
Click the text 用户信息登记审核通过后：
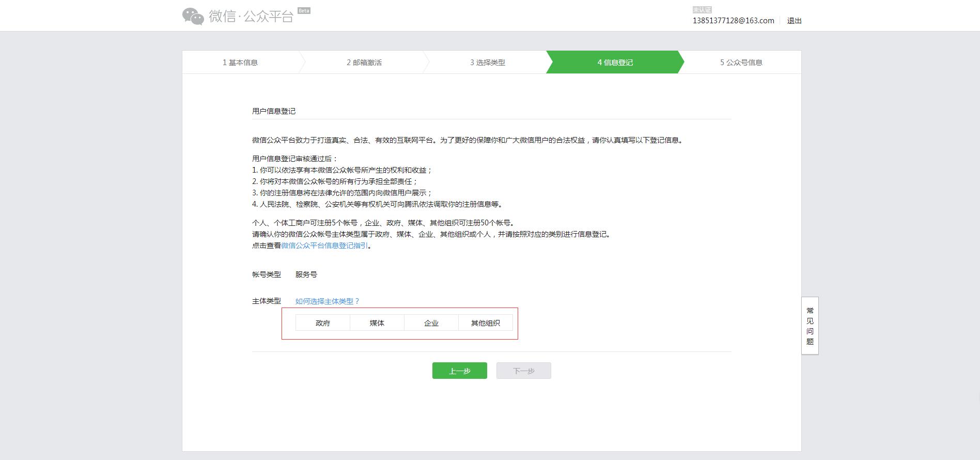pyautogui.click(x=295, y=159)
